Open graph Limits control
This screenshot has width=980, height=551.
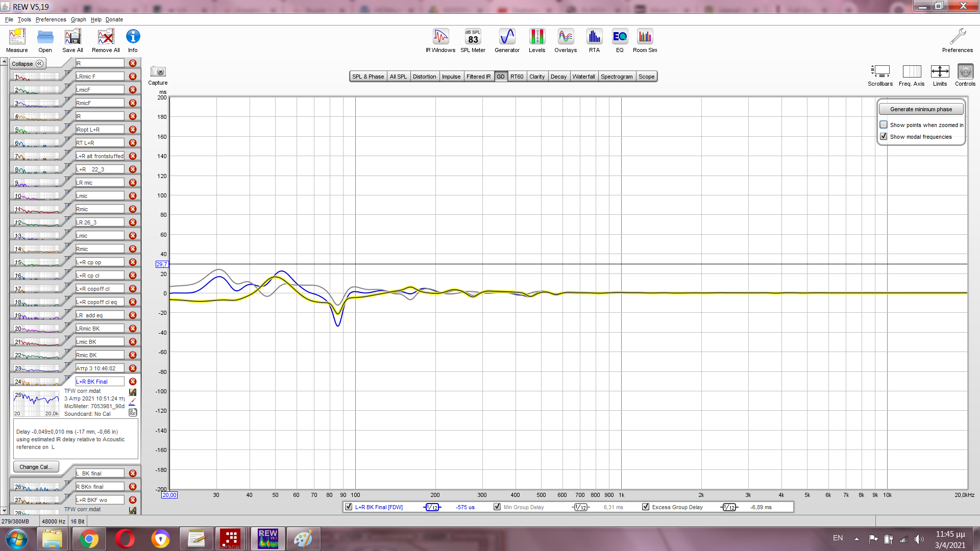pos(940,72)
